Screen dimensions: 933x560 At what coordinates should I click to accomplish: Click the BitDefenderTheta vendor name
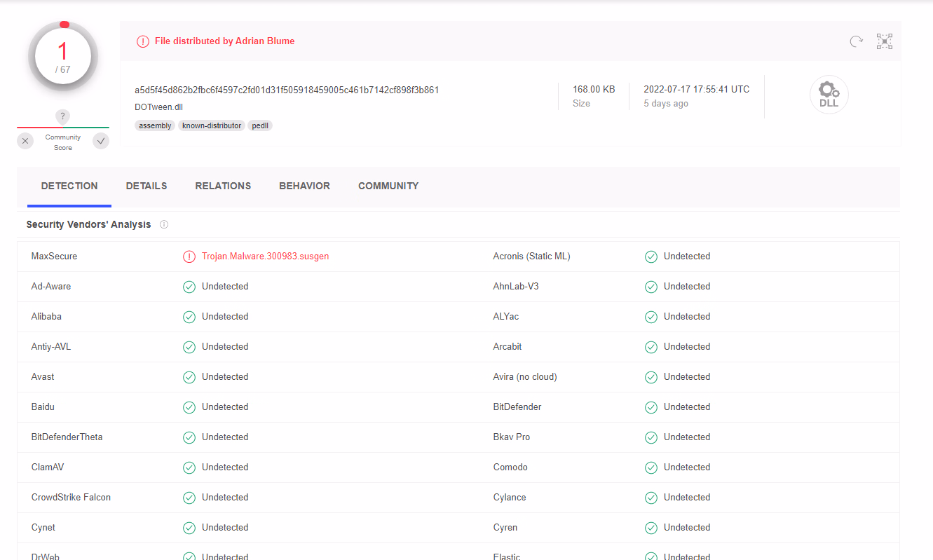click(67, 437)
